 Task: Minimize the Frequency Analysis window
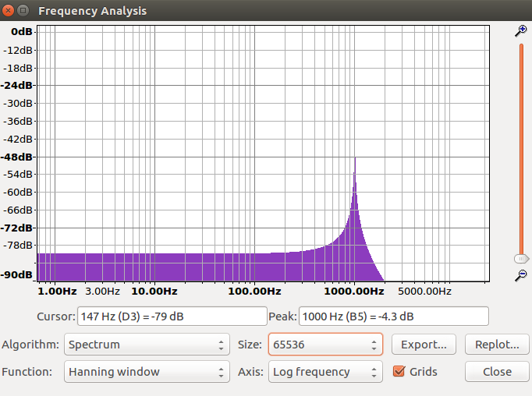point(23,11)
